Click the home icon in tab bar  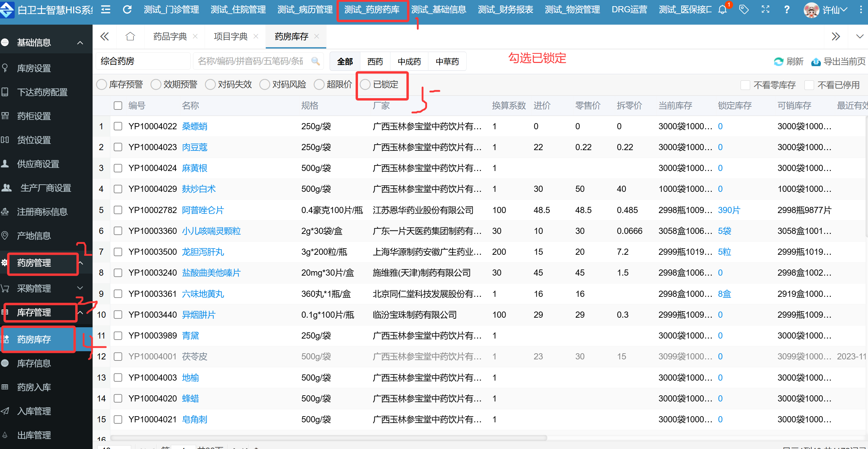[130, 36]
